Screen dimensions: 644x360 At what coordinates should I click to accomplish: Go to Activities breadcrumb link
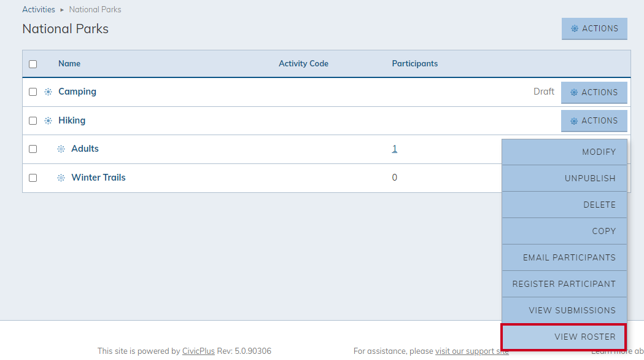[39, 10]
